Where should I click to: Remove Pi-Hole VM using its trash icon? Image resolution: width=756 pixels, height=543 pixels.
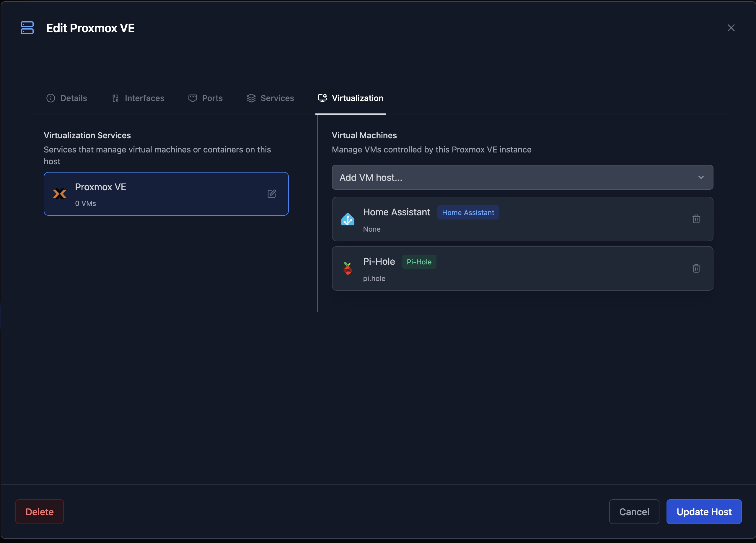click(696, 269)
